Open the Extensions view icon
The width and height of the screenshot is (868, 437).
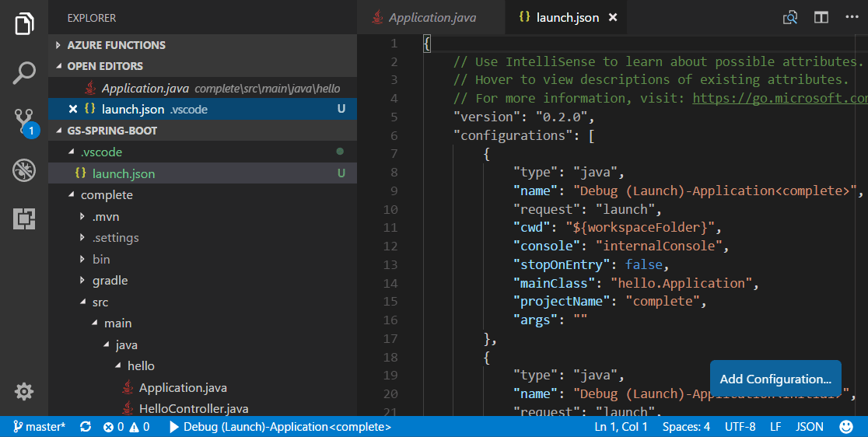coord(24,219)
